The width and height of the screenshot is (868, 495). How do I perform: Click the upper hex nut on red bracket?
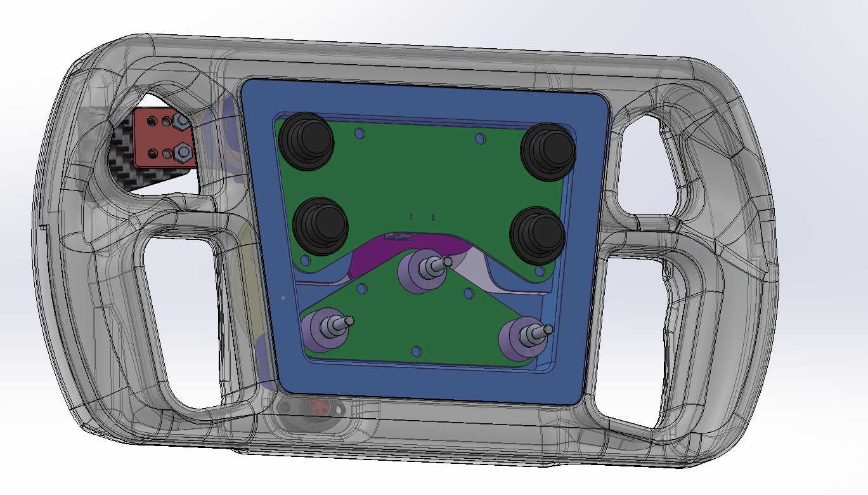pyautogui.click(x=181, y=121)
